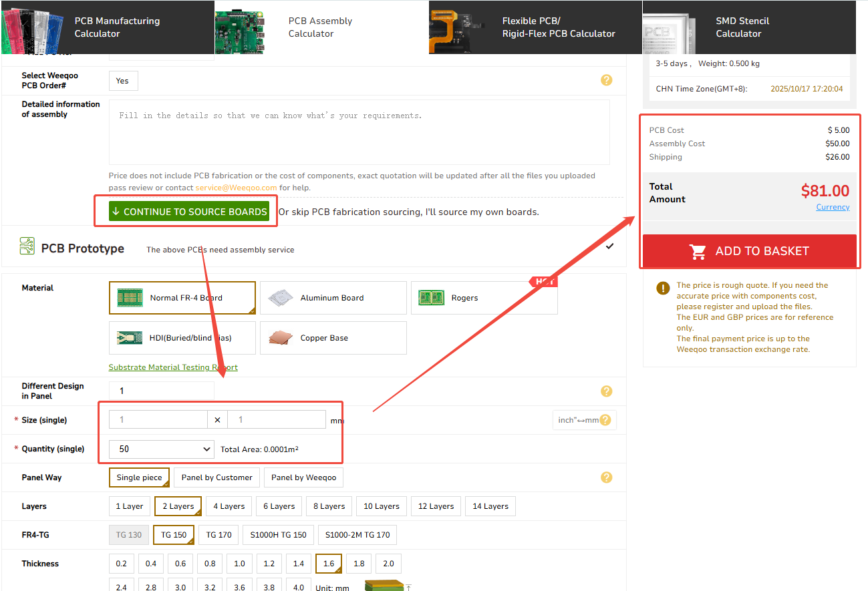Click the PCB Prototype section icon
868x591 pixels.
point(27,246)
